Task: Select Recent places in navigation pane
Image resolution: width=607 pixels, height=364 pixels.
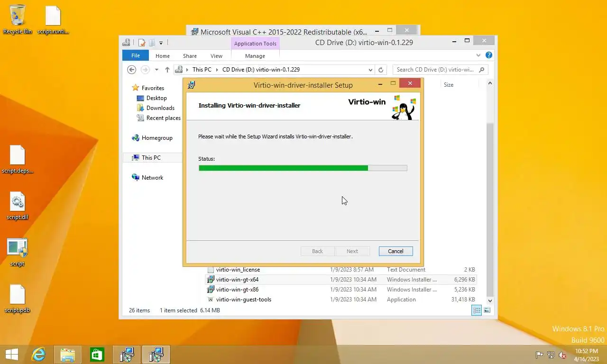Action: click(x=159, y=118)
